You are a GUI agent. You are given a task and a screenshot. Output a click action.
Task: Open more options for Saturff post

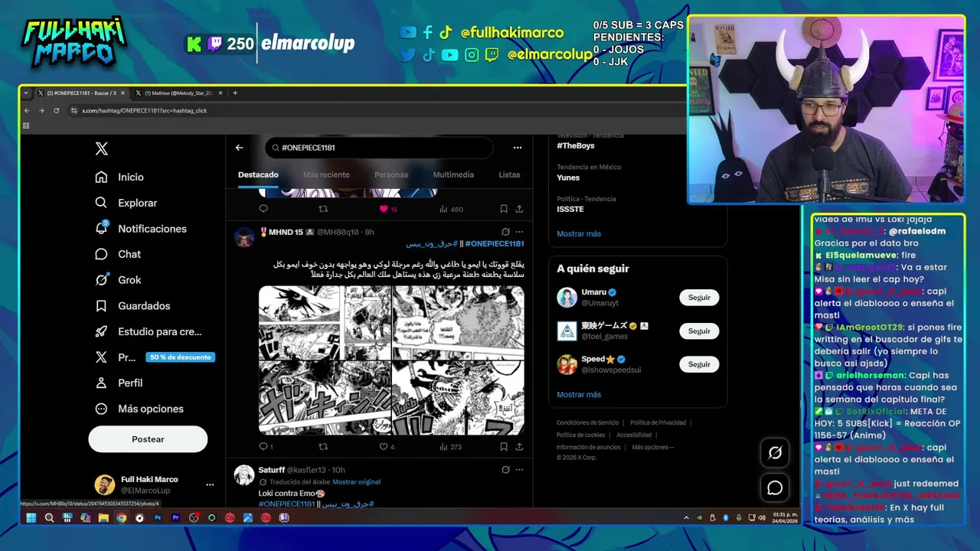coord(519,470)
